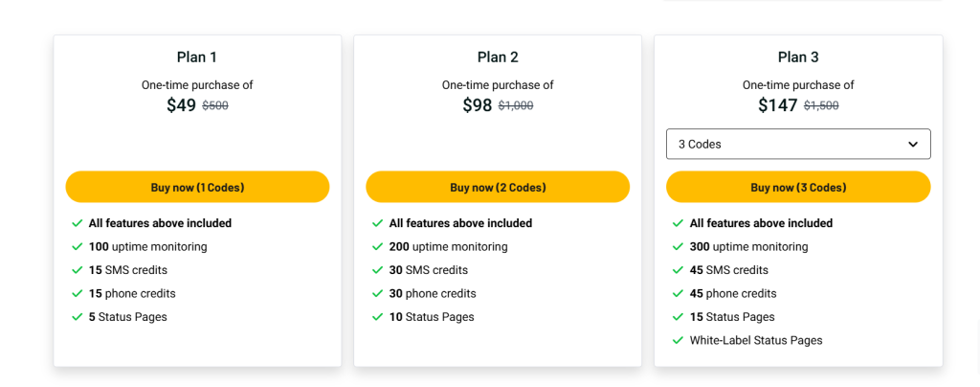Click the 'Plan 1' heading
The image size is (980, 387).
[x=197, y=57]
